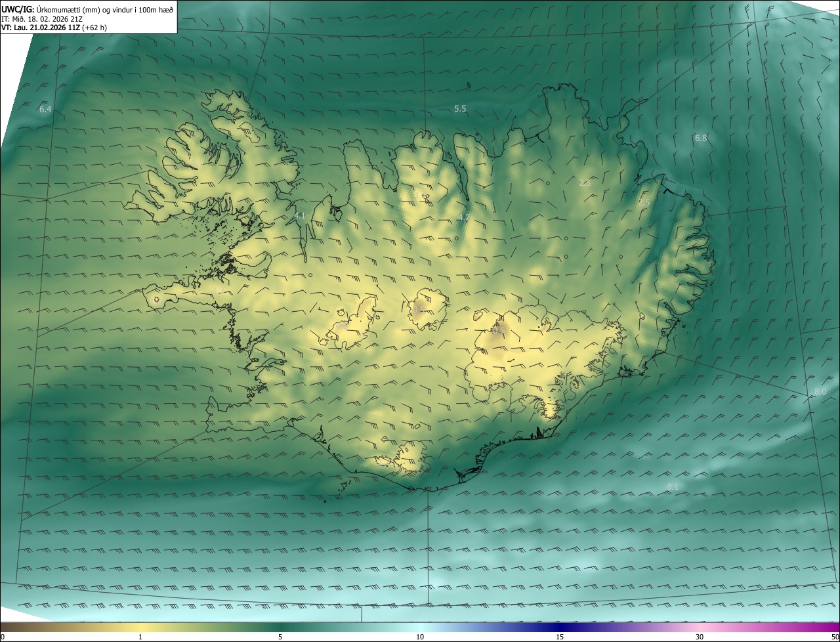Select the 30 mark on the color legend
The height and width of the screenshot is (642, 840).
point(700,637)
